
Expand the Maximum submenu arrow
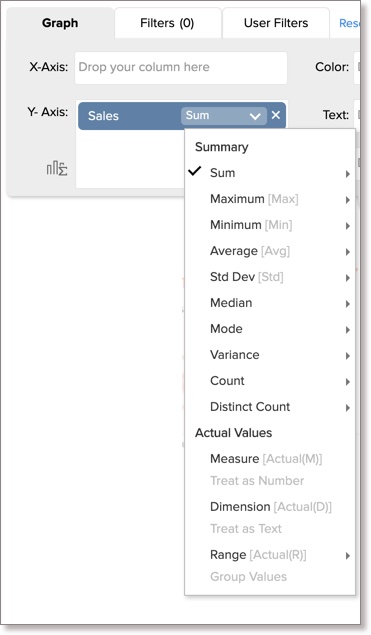(x=348, y=200)
